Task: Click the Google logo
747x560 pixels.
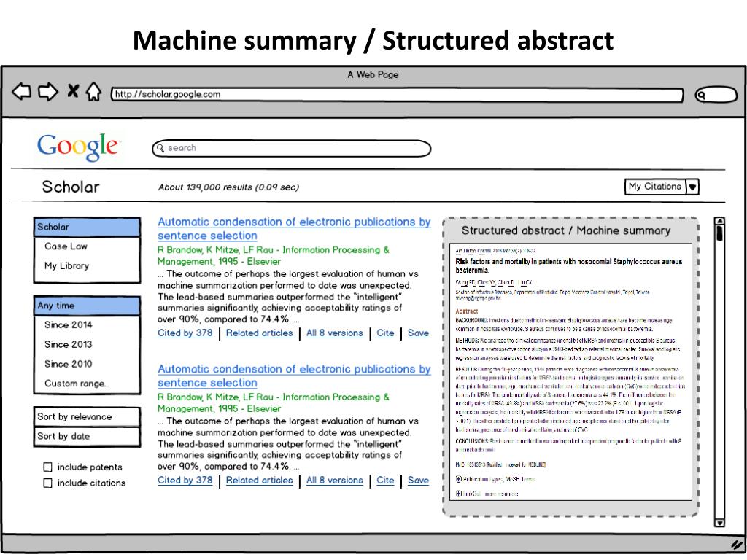Action: pos(77,147)
